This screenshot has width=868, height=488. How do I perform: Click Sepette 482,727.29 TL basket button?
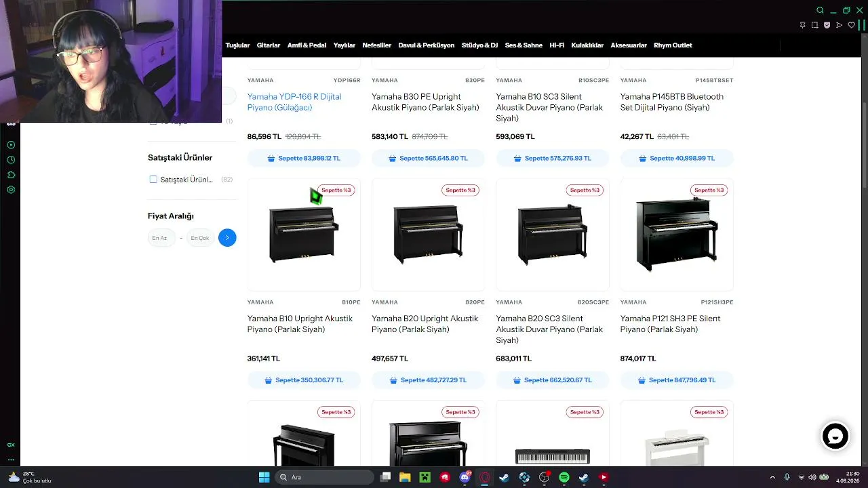pyautogui.click(x=428, y=380)
